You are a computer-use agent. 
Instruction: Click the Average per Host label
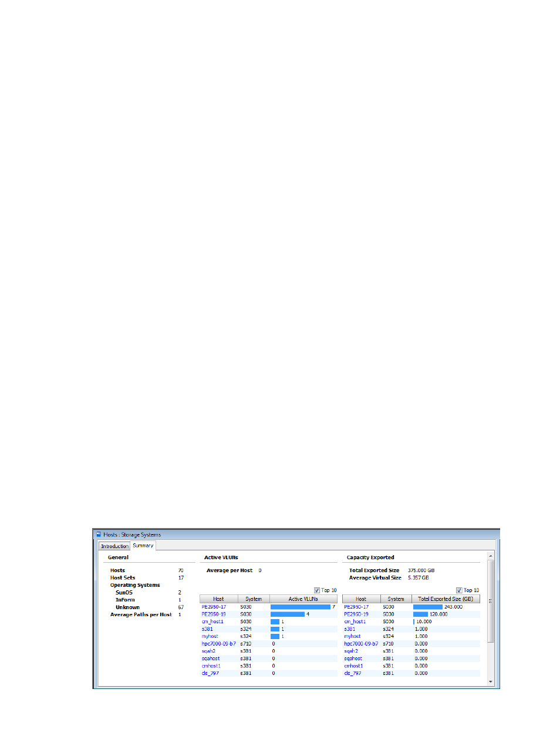230,570
